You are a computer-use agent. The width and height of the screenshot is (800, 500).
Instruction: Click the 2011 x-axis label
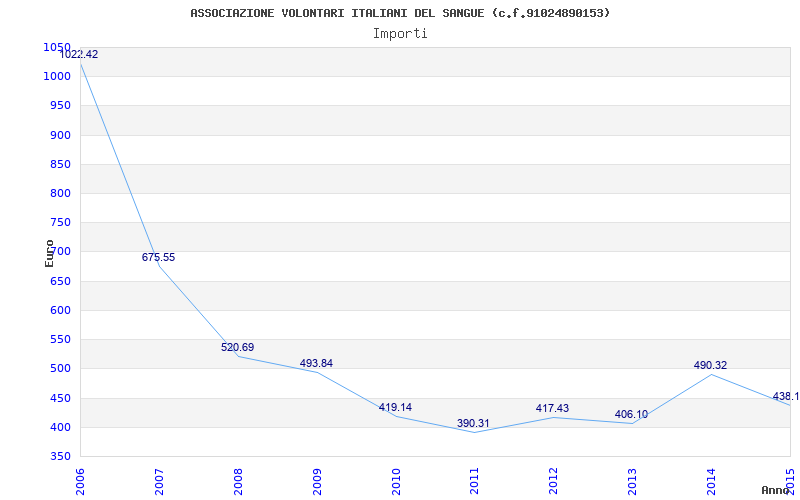pyautogui.click(x=475, y=481)
